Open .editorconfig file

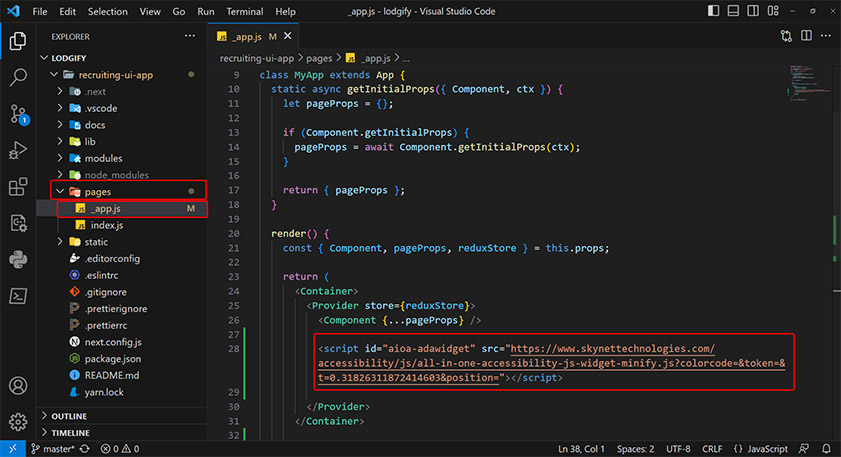point(122,259)
